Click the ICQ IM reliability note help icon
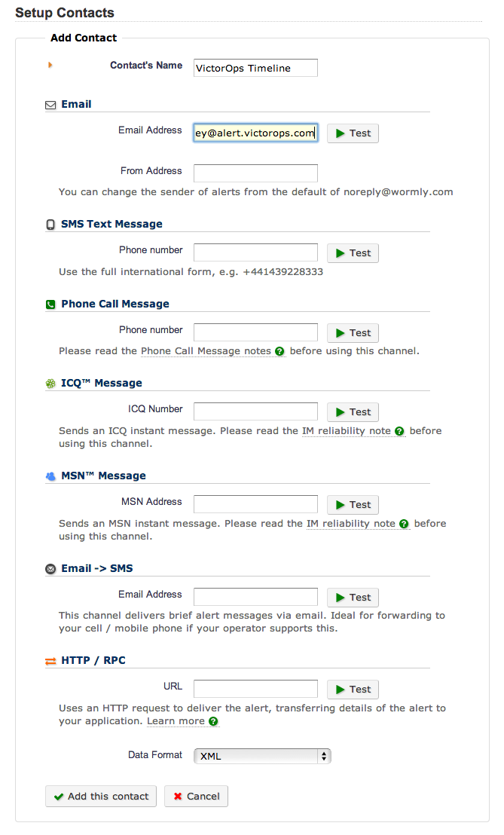 (399, 431)
